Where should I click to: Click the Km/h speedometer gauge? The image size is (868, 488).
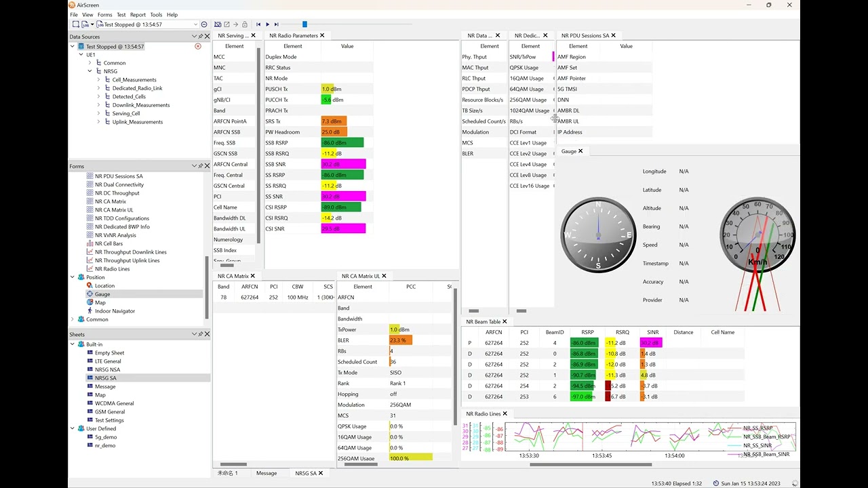pyautogui.click(x=757, y=235)
